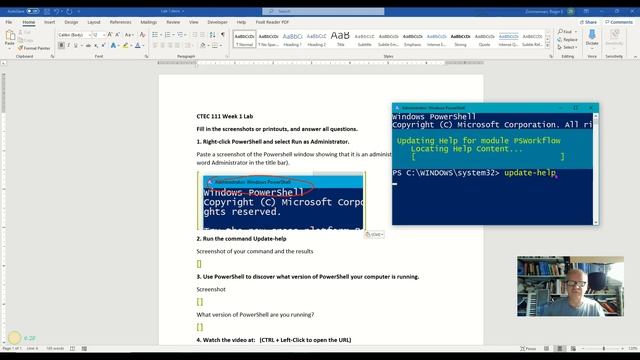Toggle Italic formatting
The height and width of the screenshot is (360, 640).
pyautogui.click(x=69, y=45)
